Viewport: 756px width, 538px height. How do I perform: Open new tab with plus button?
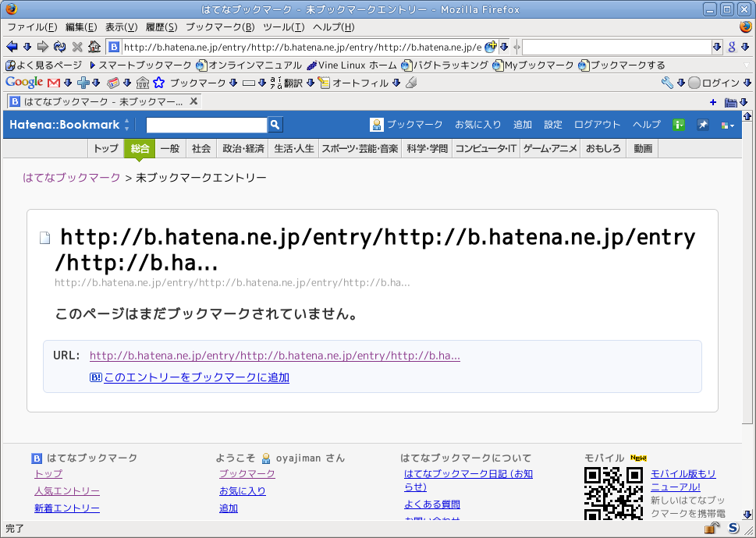pos(713,102)
